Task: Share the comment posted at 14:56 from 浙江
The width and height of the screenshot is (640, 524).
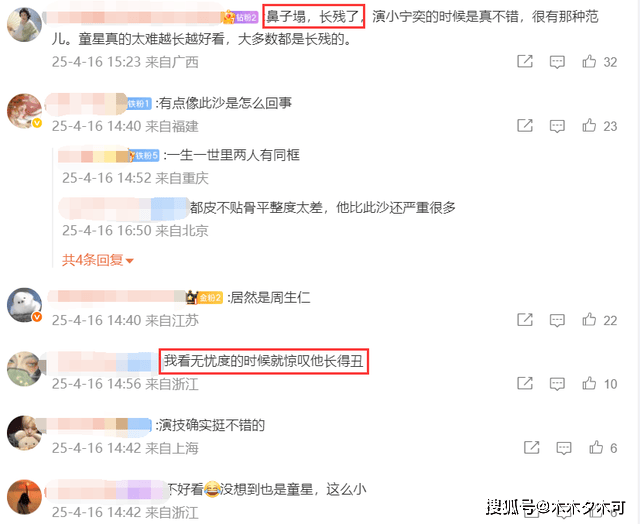Action: pos(525,383)
